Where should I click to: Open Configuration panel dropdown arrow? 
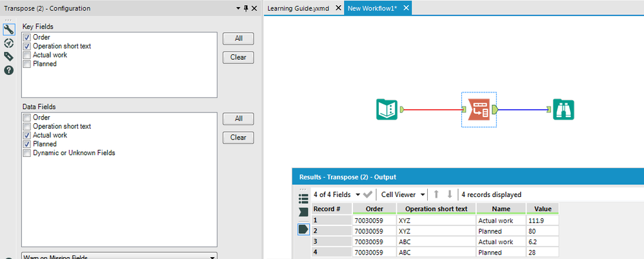(x=238, y=8)
